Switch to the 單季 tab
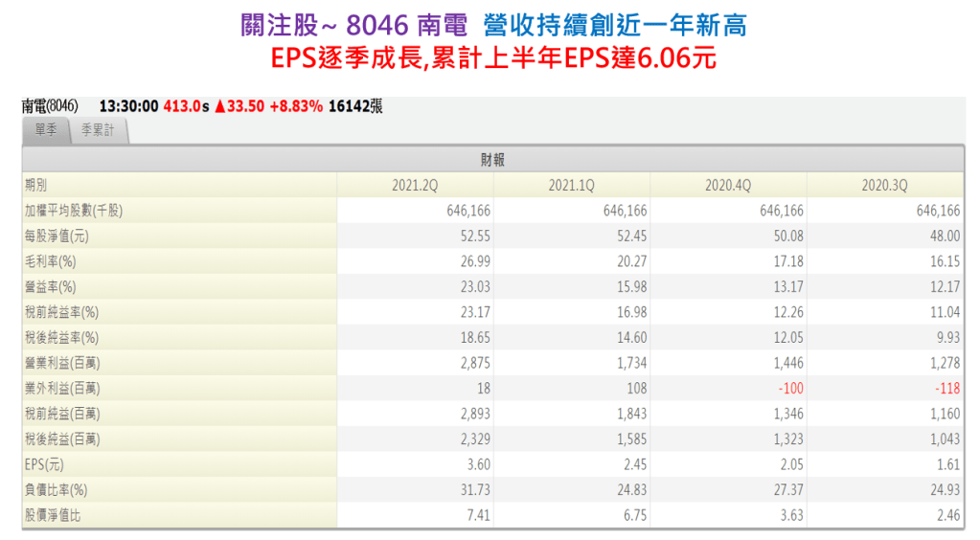Image resolution: width=980 pixels, height=540 pixels. point(46,131)
